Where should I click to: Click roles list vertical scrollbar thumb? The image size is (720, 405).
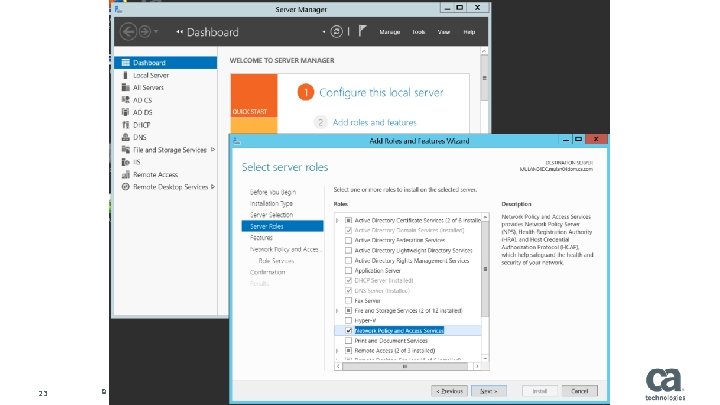pyautogui.click(x=485, y=270)
